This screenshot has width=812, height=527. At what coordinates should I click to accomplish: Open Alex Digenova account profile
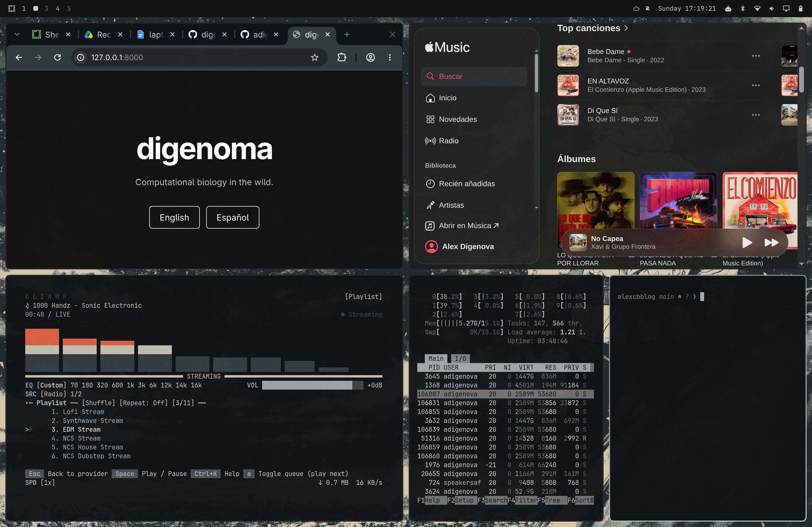pos(459,246)
